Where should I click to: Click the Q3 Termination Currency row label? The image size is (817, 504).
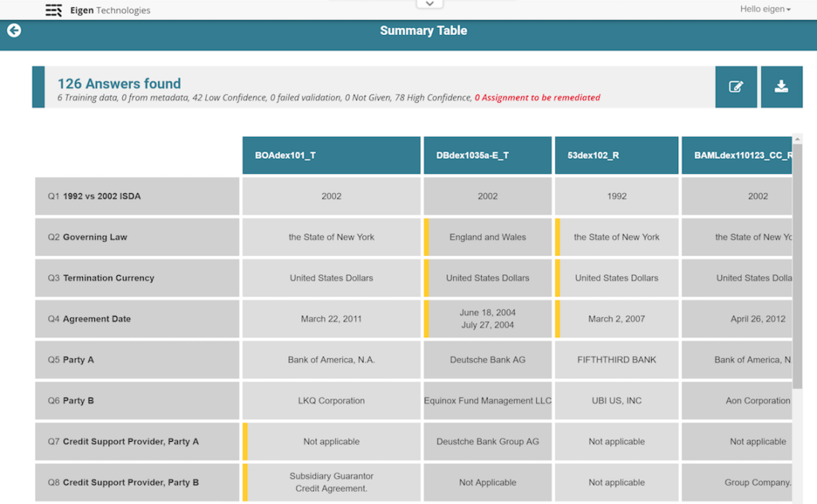(x=137, y=278)
